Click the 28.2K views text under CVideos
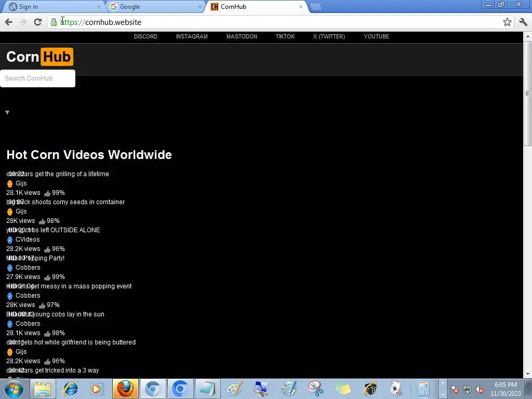The height and width of the screenshot is (399, 532). [23, 249]
